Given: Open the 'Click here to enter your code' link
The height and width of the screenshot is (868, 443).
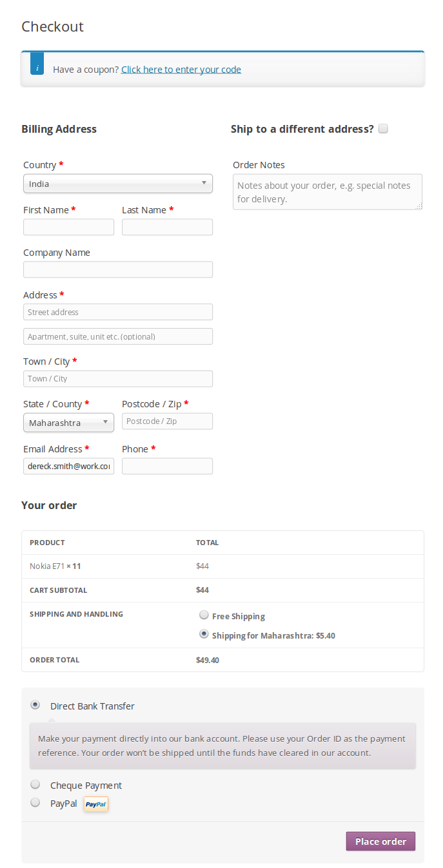Looking at the screenshot, I should click(x=181, y=70).
